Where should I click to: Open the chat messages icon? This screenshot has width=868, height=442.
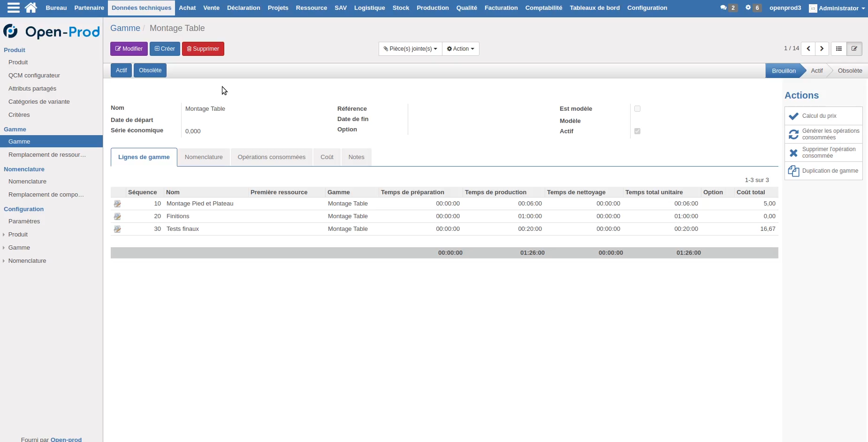pos(723,8)
